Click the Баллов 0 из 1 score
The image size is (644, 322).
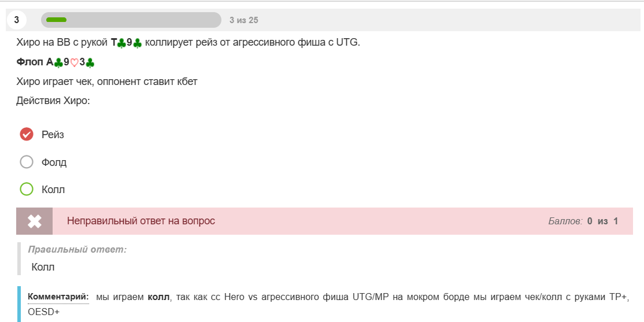[583, 221]
